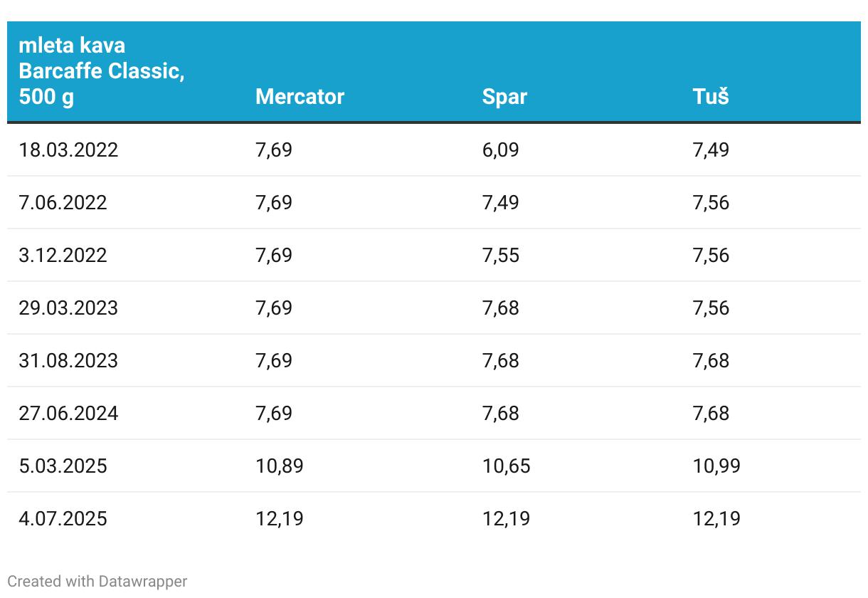Click the Mercator price 10,89
868x598 pixels.
click(x=279, y=466)
